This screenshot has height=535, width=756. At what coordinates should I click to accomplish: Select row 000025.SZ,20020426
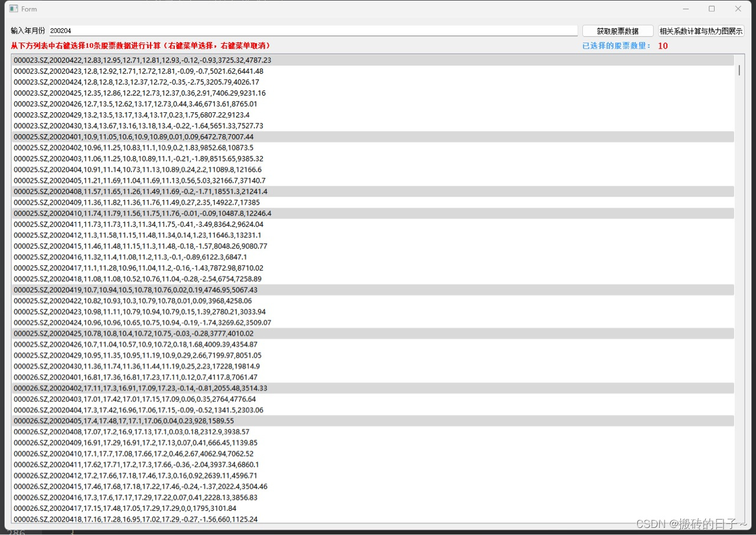[373, 345]
